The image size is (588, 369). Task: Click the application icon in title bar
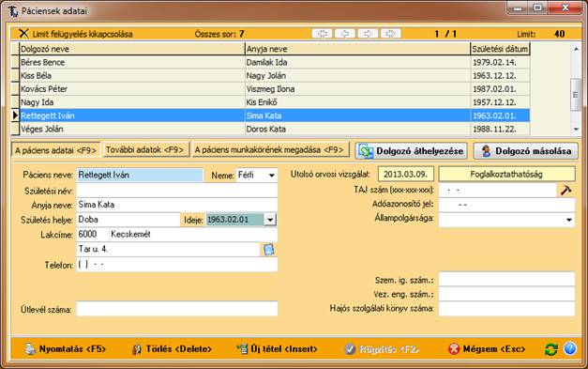[12, 11]
